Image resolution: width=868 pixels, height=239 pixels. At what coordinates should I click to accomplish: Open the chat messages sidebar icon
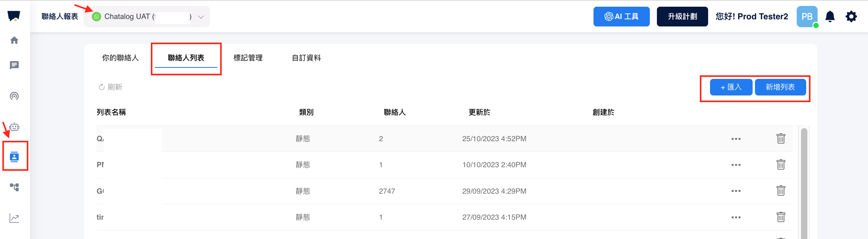14,65
